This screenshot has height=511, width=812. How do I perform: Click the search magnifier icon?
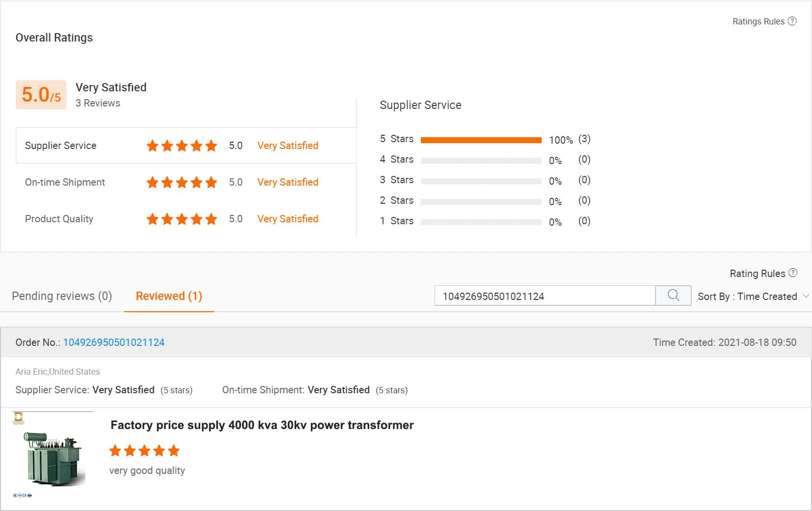(673, 296)
